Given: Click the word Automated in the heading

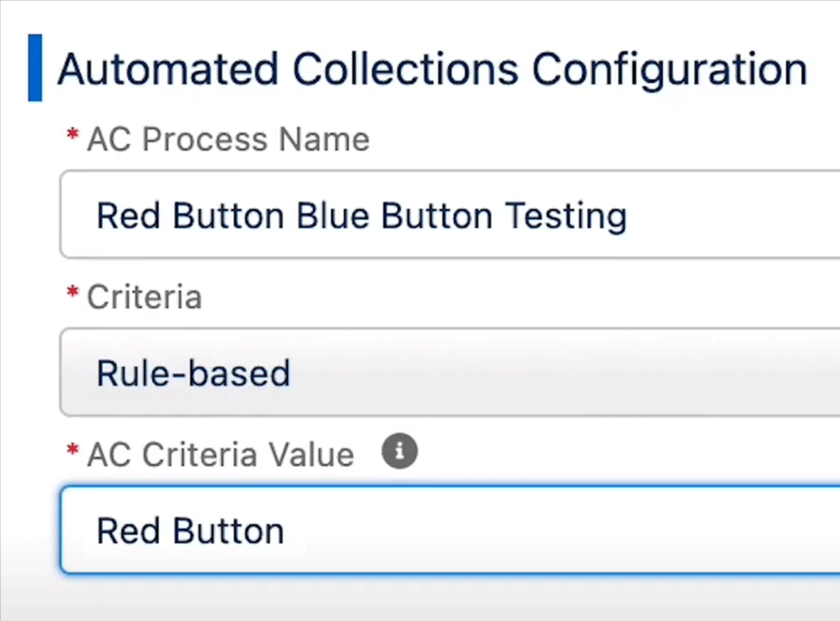Looking at the screenshot, I should coord(168,69).
